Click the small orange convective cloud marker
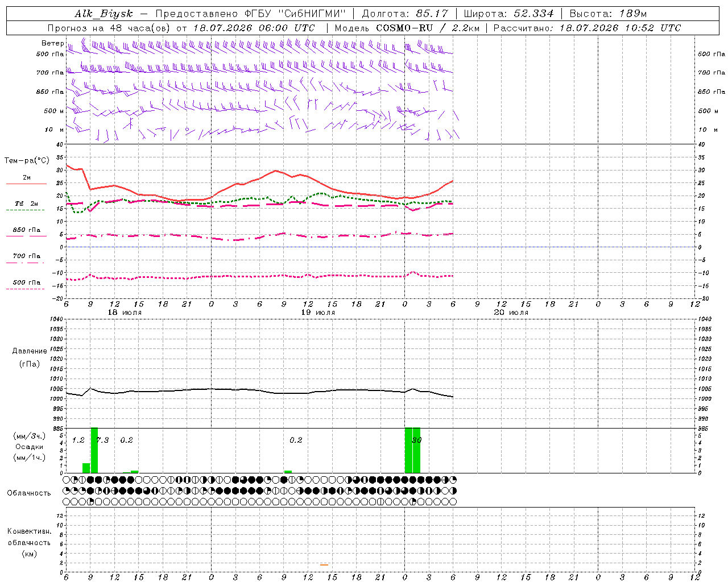 [324, 564]
